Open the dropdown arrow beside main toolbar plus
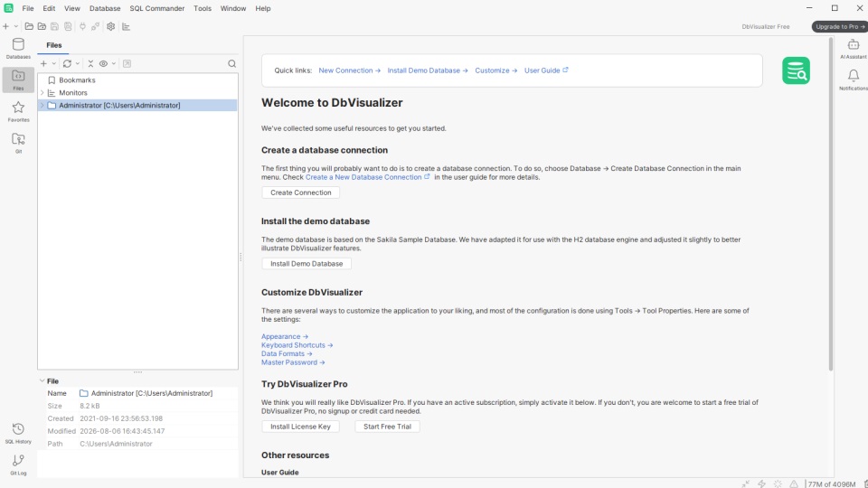The image size is (868, 488). tap(16, 26)
